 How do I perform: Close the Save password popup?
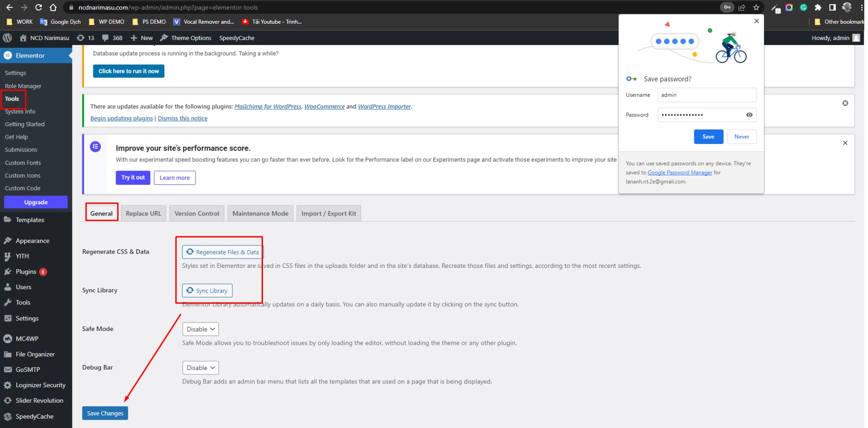coord(756,21)
